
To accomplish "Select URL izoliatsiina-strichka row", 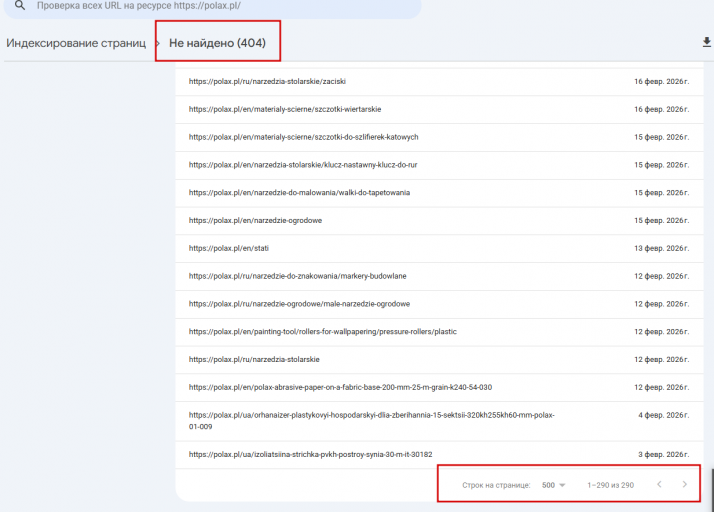I will [x=439, y=455].
